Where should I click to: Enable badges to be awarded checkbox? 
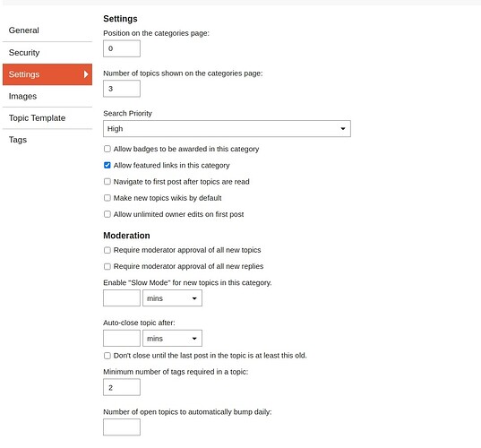click(x=107, y=149)
